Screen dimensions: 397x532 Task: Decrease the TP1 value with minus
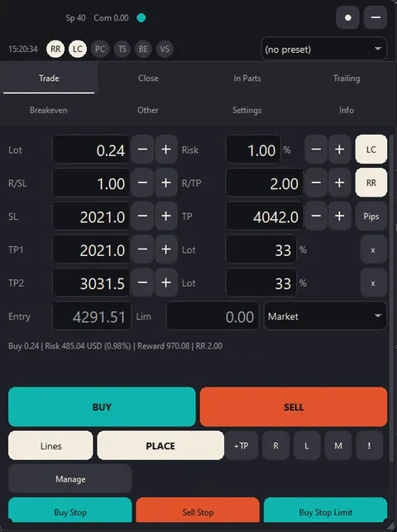142,249
